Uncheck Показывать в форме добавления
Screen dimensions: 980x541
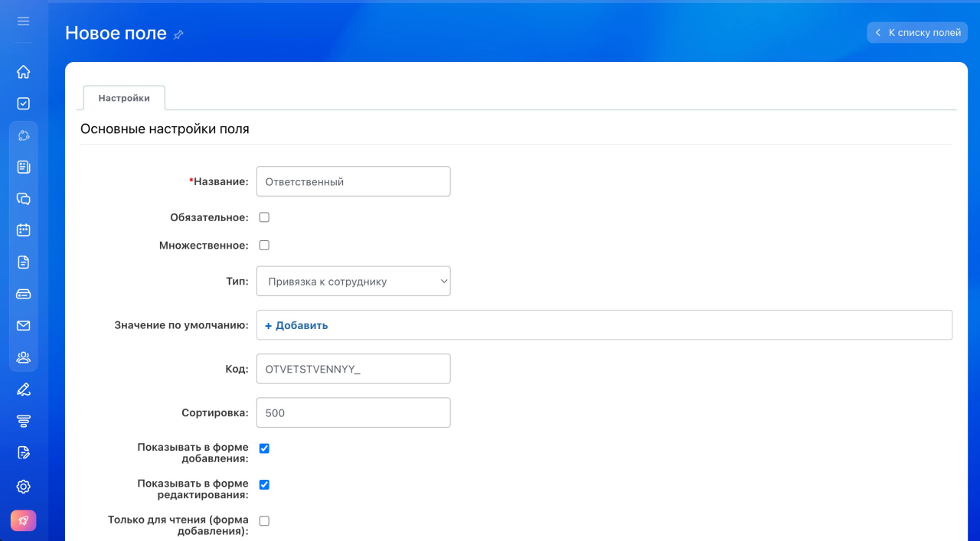tap(264, 448)
